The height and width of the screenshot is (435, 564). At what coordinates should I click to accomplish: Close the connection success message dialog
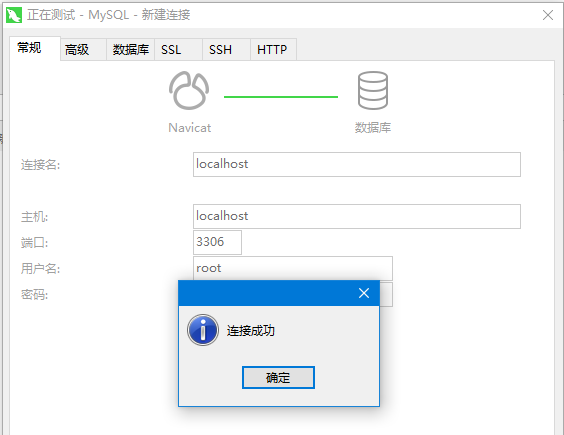(364, 293)
